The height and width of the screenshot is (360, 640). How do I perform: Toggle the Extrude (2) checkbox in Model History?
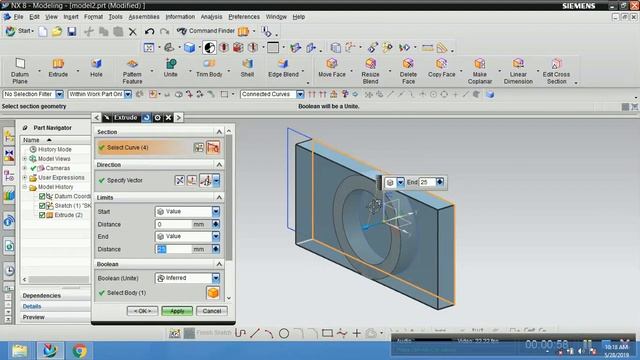click(42, 215)
